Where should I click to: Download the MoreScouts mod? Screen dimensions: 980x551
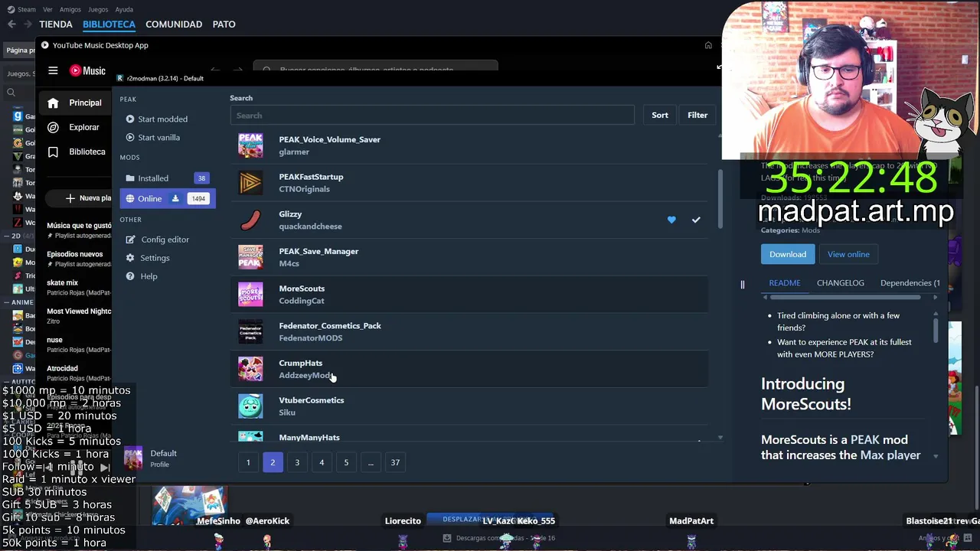tap(788, 254)
